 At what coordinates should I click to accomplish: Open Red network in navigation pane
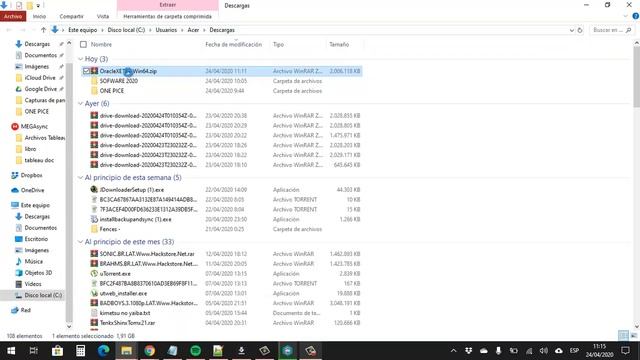coord(25,310)
